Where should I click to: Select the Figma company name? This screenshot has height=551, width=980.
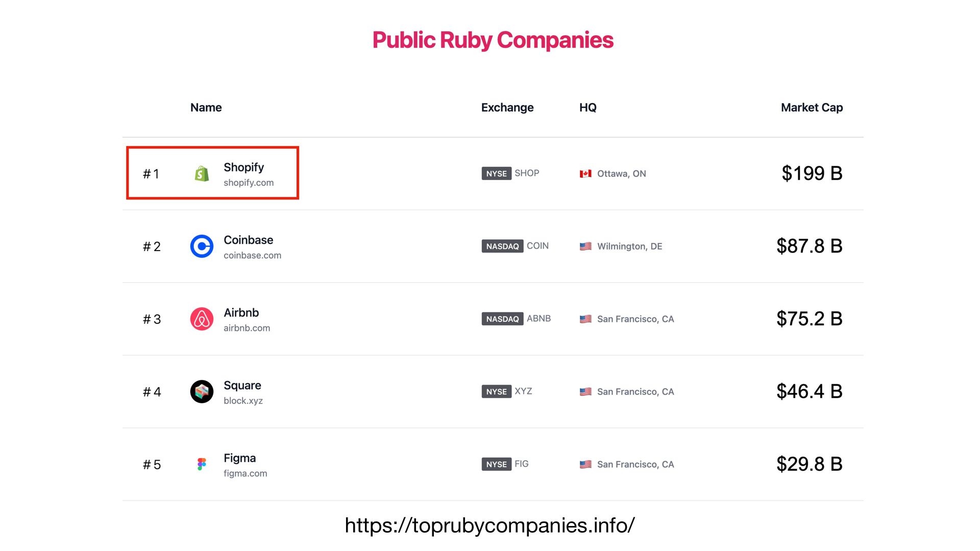point(239,458)
